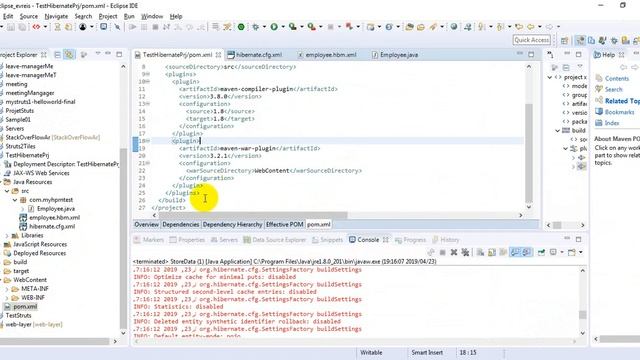This screenshot has width=640, height=360.
Task: Click the green Run button in toolbar
Action: pyautogui.click(x=274, y=27)
